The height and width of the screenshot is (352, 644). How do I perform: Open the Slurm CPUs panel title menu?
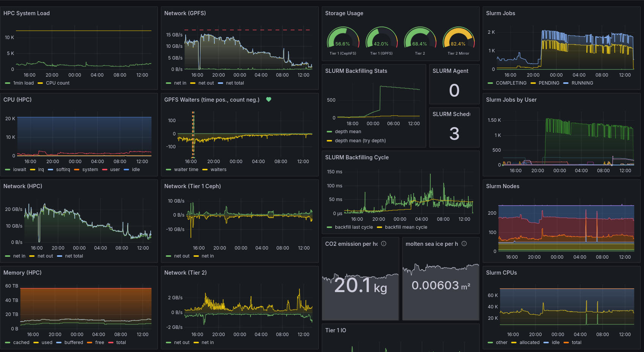point(501,273)
